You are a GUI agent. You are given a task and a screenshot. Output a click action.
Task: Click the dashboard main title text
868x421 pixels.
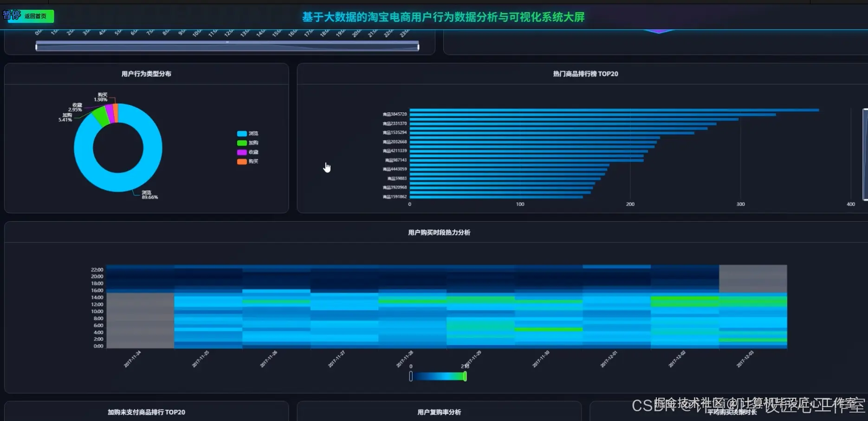coord(443,17)
